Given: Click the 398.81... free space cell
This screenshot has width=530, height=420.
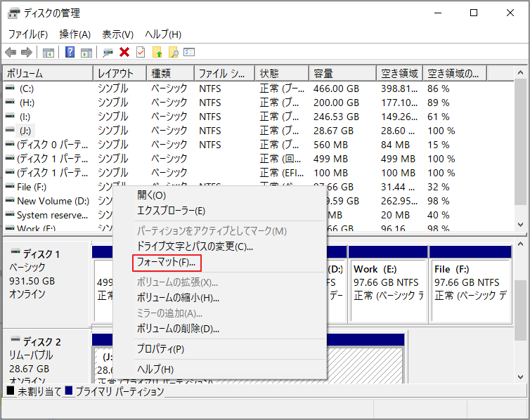Looking at the screenshot, I should click(399, 88).
